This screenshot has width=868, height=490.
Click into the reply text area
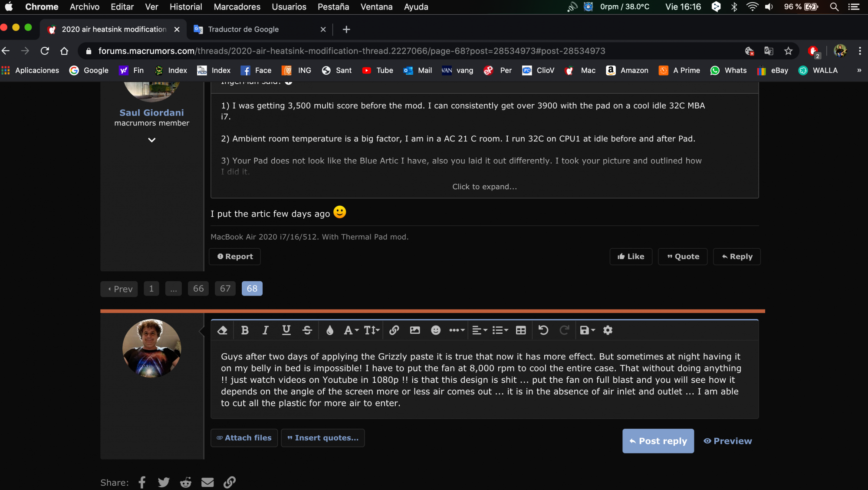(484, 380)
